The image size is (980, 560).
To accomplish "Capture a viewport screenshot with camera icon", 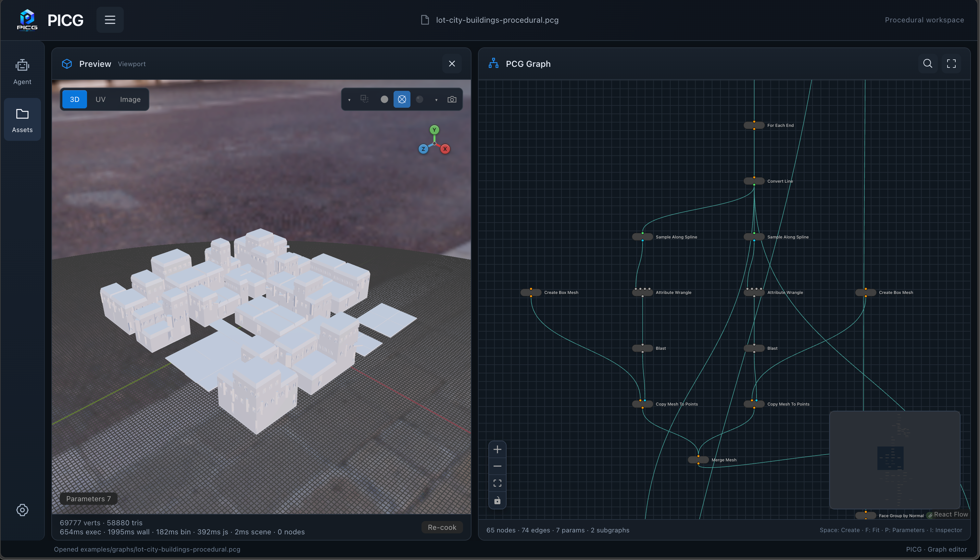I will (452, 99).
